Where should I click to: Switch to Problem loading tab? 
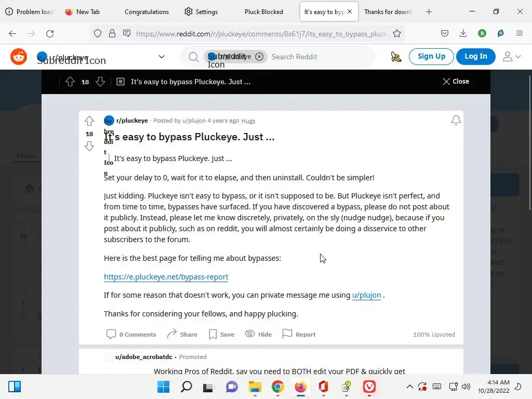30,12
